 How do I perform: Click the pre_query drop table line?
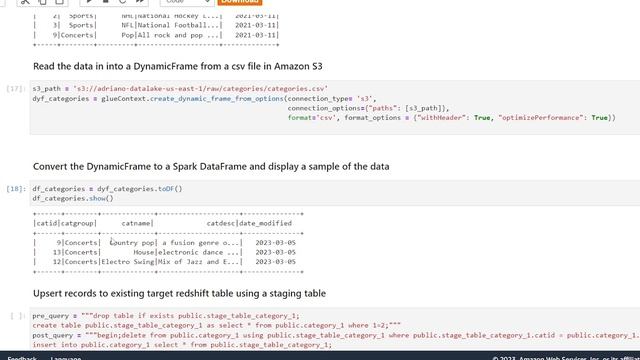pos(166,316)
